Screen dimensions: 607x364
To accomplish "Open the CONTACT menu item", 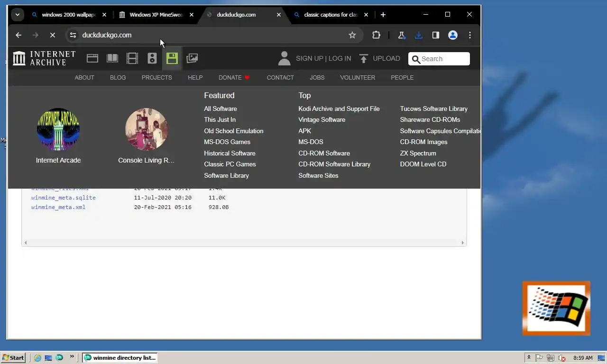I will 280,77.
